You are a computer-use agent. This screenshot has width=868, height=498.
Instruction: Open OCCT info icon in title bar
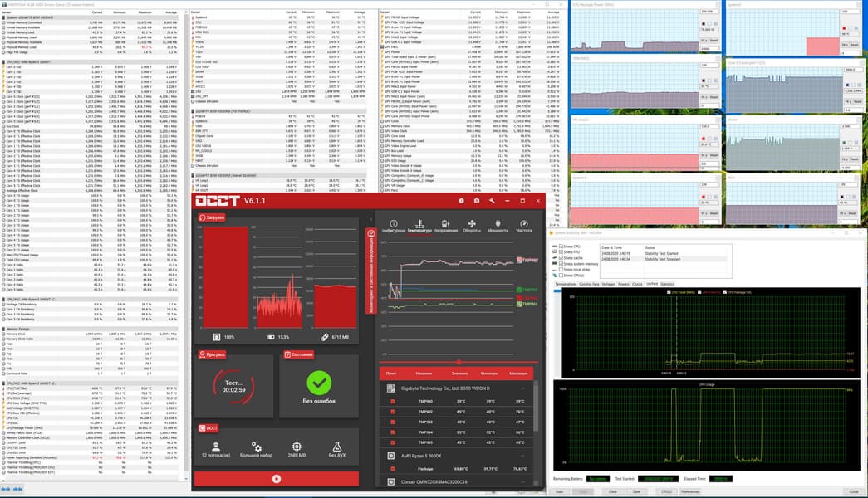click(461, 201)
